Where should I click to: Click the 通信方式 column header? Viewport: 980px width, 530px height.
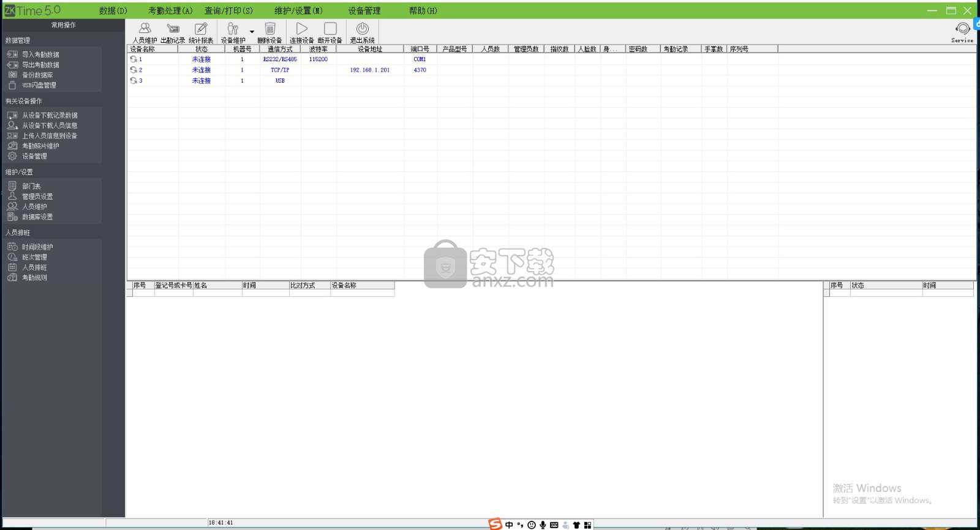pos(280,49)
